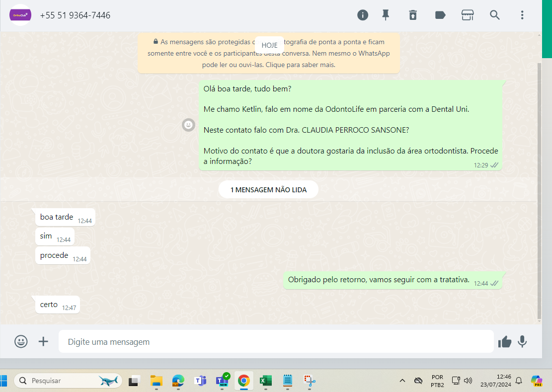
Task: Open Snipping Tool from the taskbar
Action: point(310,381)
